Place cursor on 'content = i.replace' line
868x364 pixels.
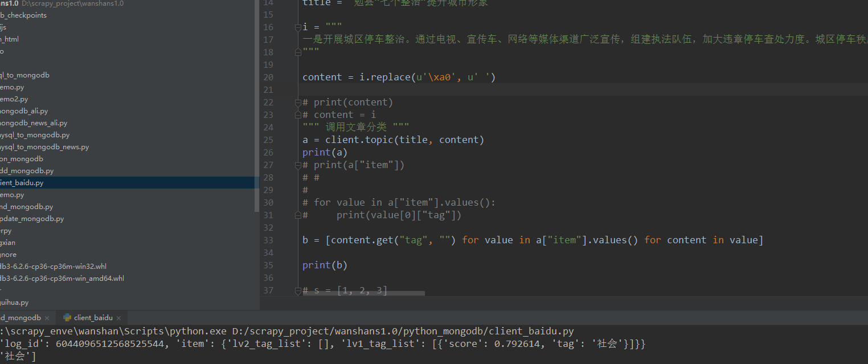pyautogui.click(x=399, y=77)
